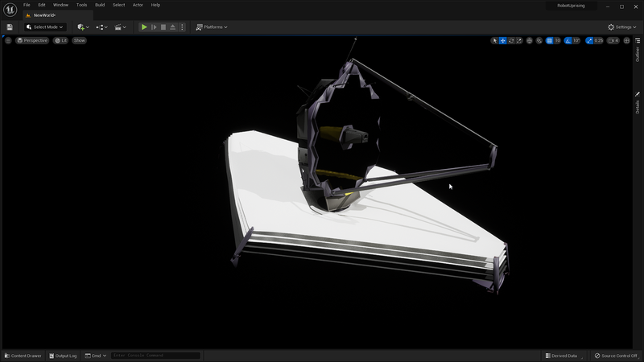This screenshot has width=644, height=362.
Task: Open the quick add content dropdown
Action: coord(83,27)
